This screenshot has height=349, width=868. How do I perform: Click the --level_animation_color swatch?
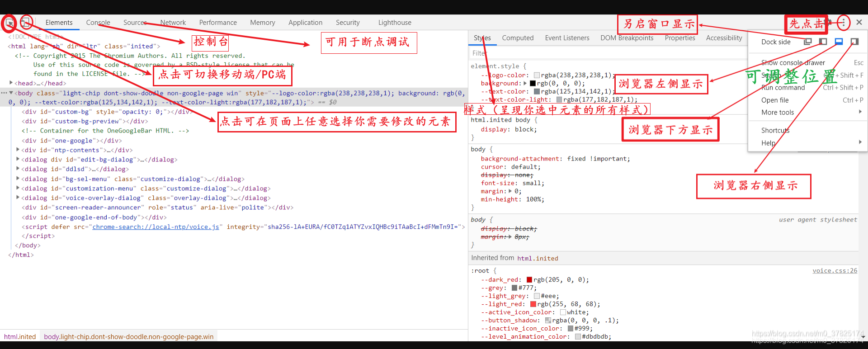pos(578,337)
